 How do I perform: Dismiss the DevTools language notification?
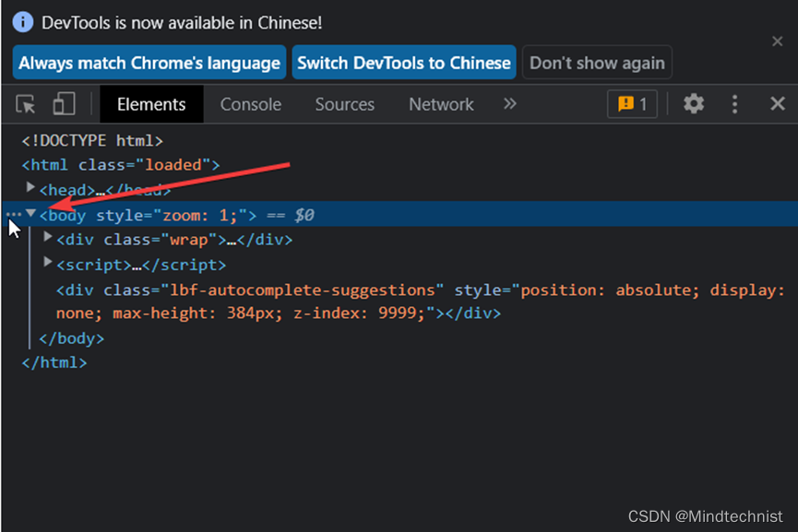777,41
